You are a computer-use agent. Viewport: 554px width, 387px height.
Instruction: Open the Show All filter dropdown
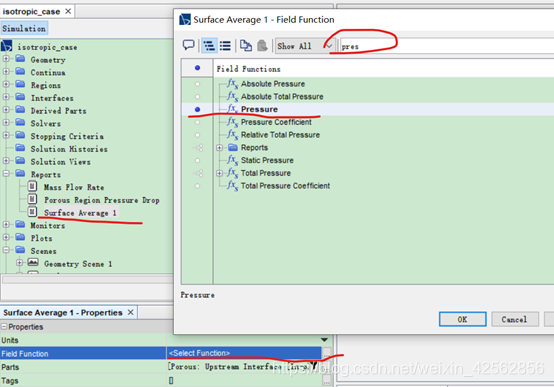(305, 46)
